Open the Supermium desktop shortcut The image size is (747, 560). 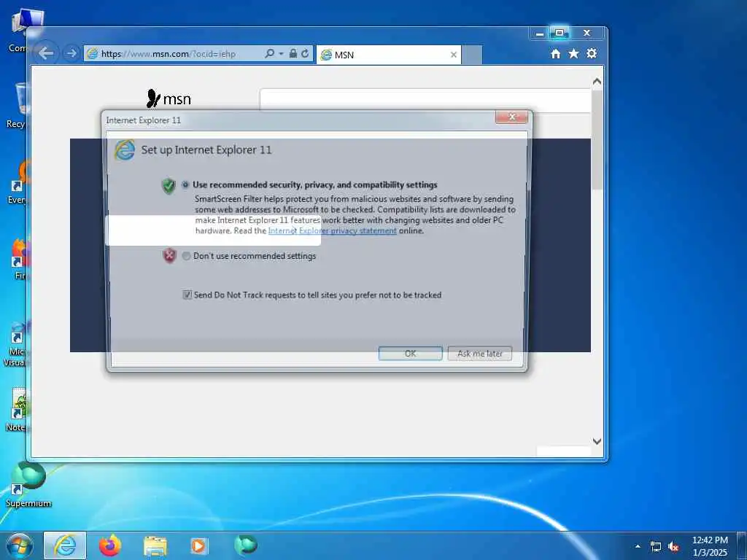pyautogui.click(x=28, y=484)
